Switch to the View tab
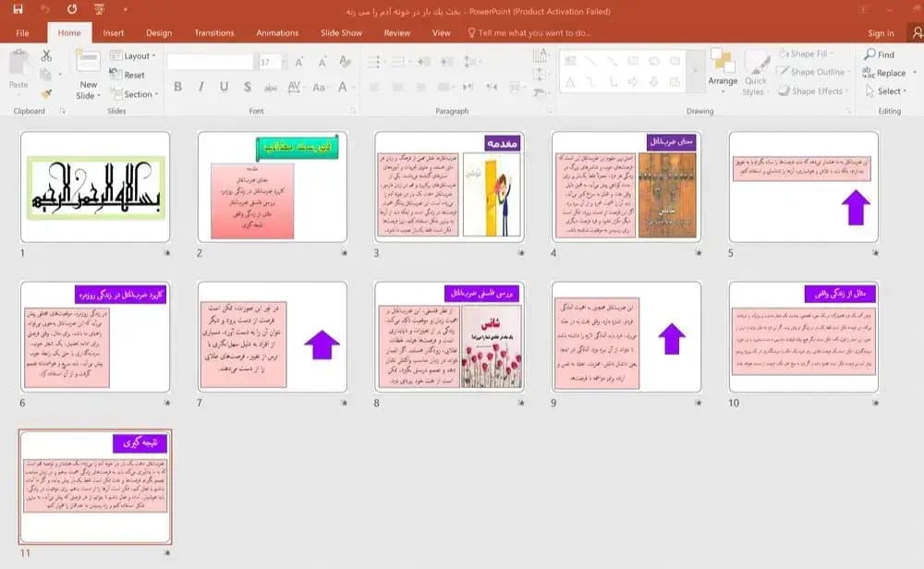Image resolution: width=924 pixels, height=569 pixels. (x=442, y=33)
